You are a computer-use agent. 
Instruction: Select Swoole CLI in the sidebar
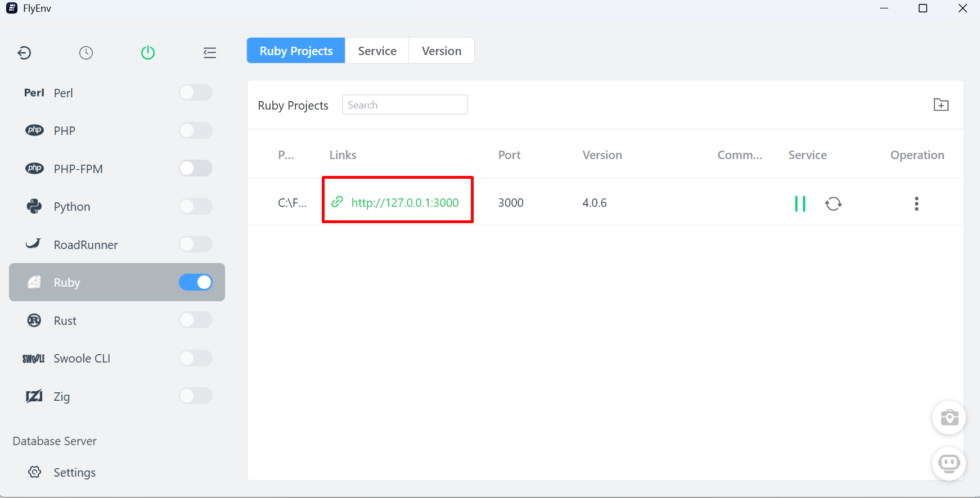click(117, 359)
